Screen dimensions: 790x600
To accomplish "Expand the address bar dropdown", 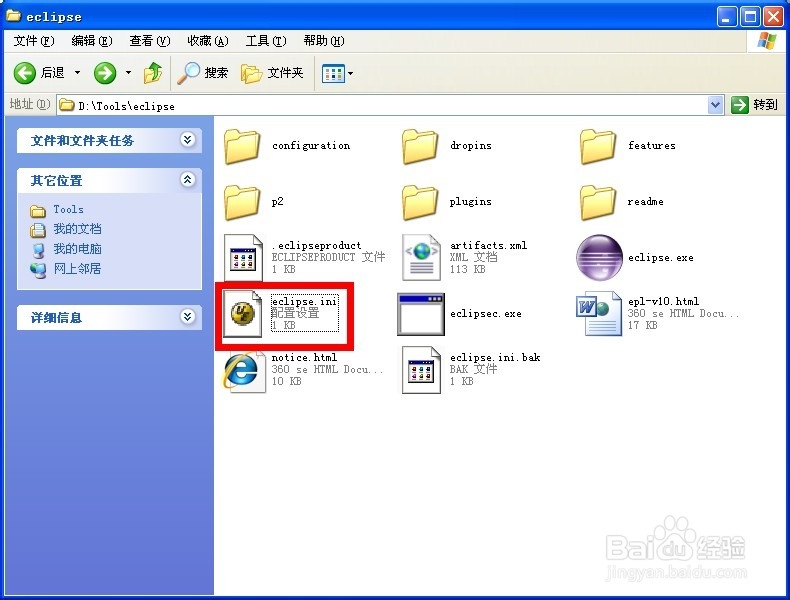I will click(x=715, y=105).
